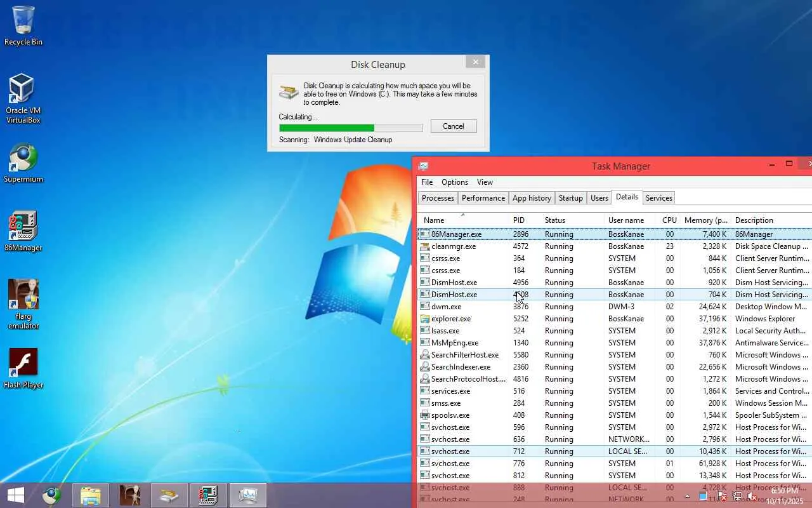
Task: Switch to flarg emulator on the taskbar
Action: tap(130, 495)
